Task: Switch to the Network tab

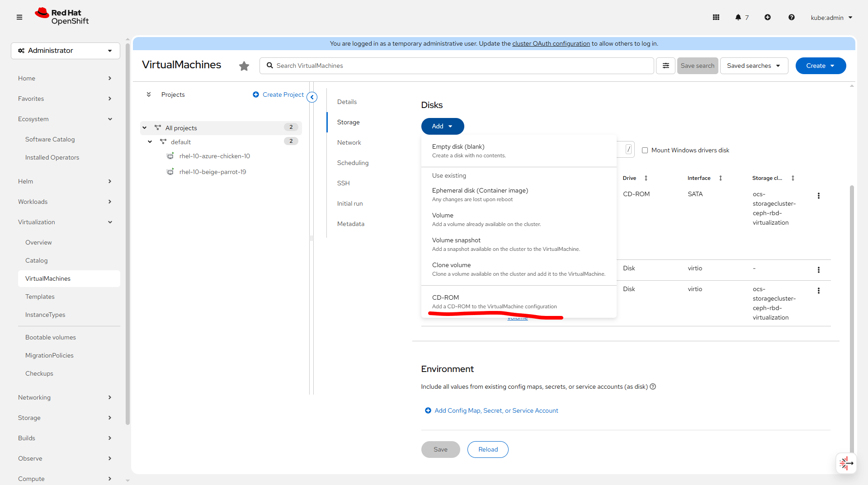Action: point(349,142)
